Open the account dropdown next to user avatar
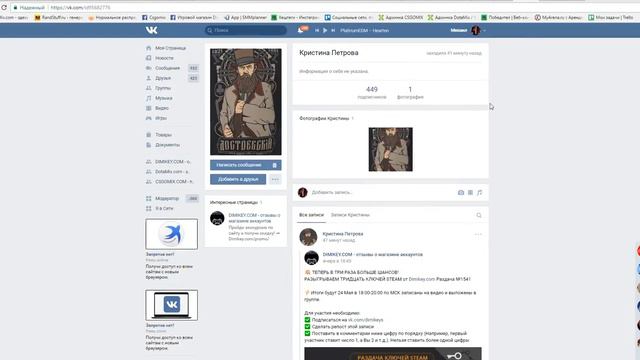Screen dimensions: 640x360 (484, 31)
